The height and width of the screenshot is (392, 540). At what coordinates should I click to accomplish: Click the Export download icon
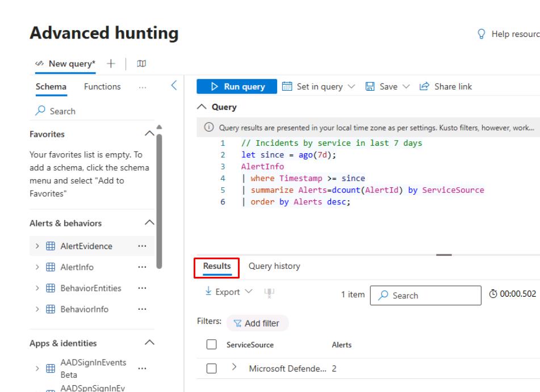tap(208, 292)
